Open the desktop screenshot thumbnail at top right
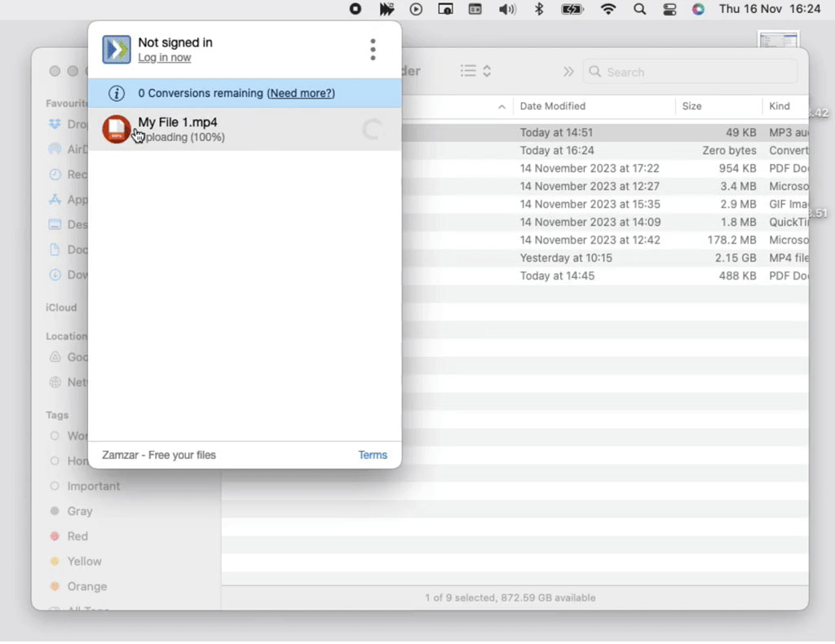 pos(779,40)
